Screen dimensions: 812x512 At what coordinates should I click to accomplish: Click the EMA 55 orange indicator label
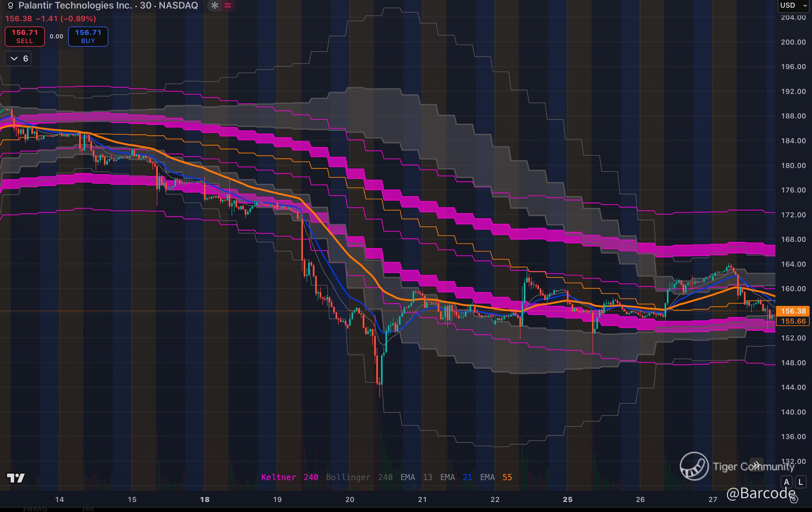496,477
